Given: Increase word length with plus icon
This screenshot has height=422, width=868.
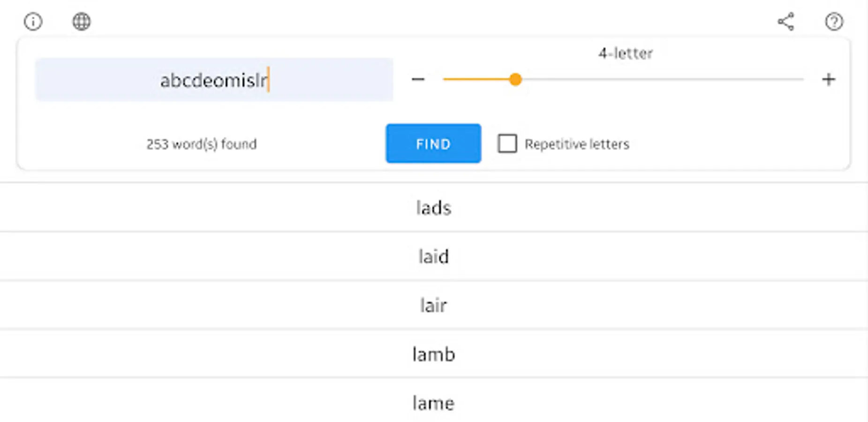Looking at the screenshot, I should (828, 79).
